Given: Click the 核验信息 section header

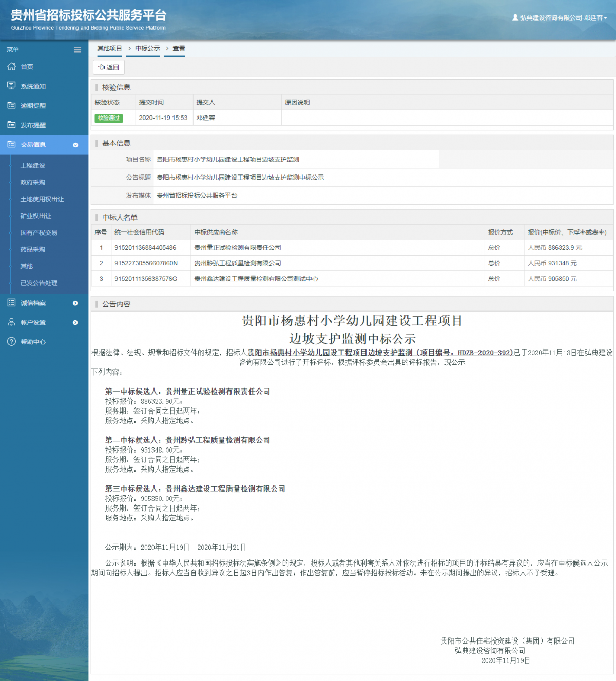Looking at the screenshot, I should [x=117, y=87].
